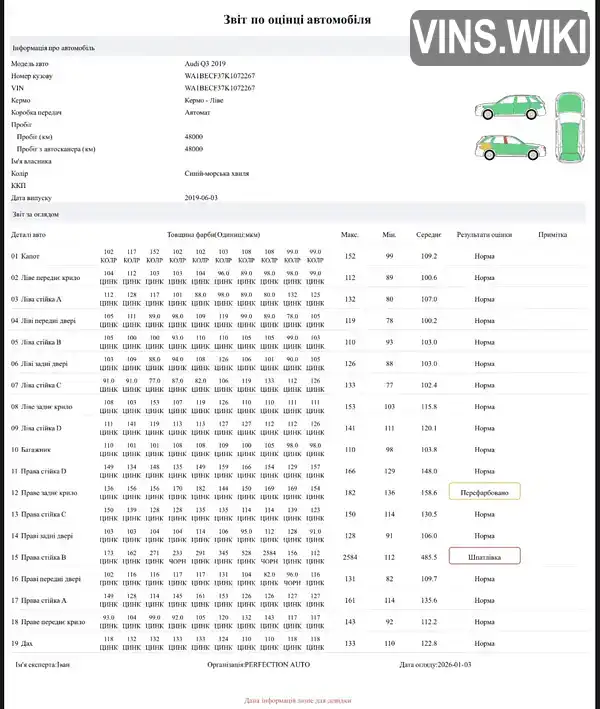Screen dimensions: 600x709
Task: Click the Audi Q3 2019 model value
Action: coord(205,64)
